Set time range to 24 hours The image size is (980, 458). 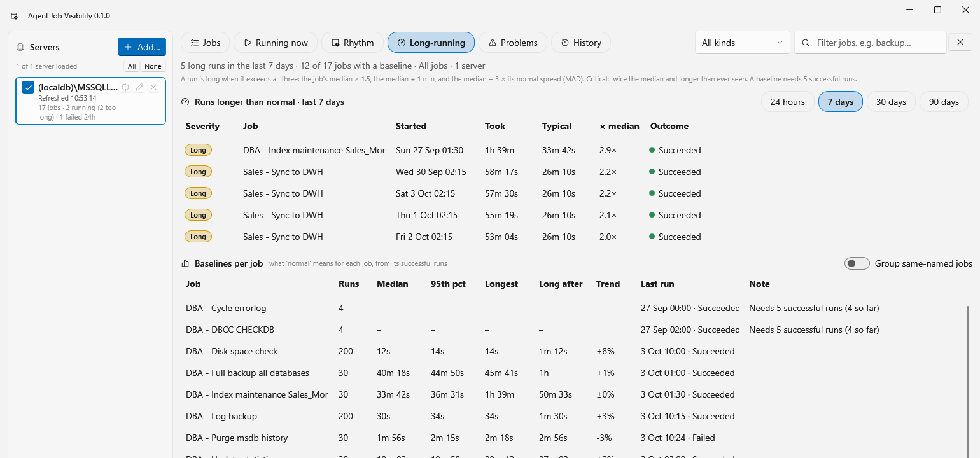point(788,102)
